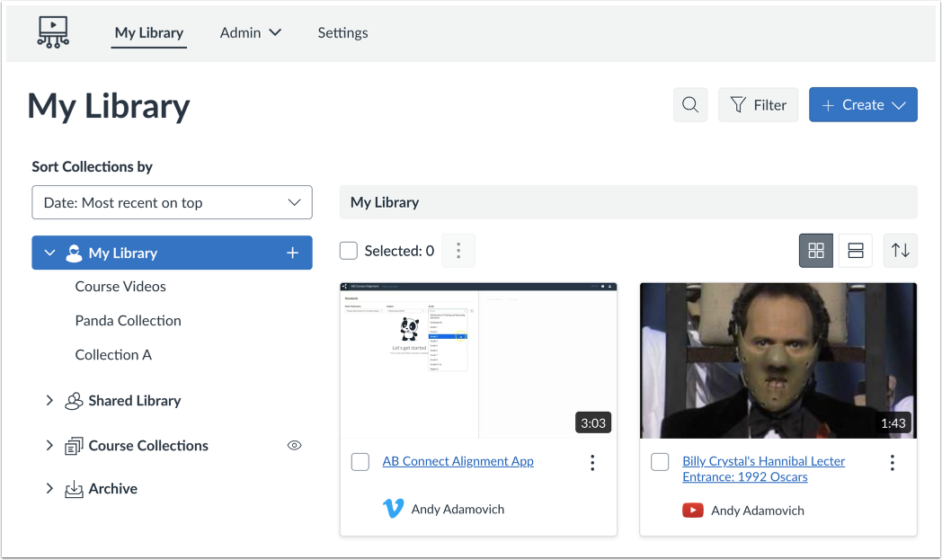
Task: Click the Vimeo icon below AB Connect Alignment App
Action: coord(394,508)
